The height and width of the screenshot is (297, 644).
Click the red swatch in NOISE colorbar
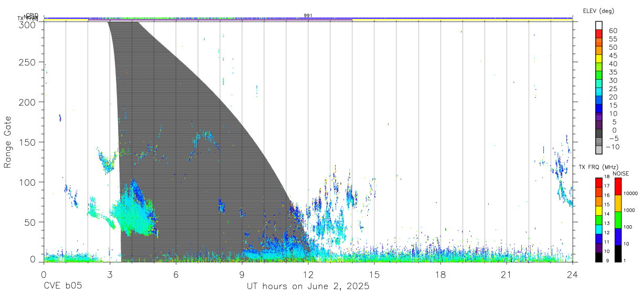(618, 186)
